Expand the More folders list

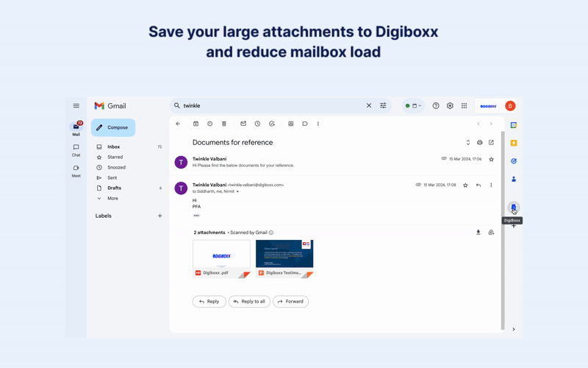[x=128, y=198]
